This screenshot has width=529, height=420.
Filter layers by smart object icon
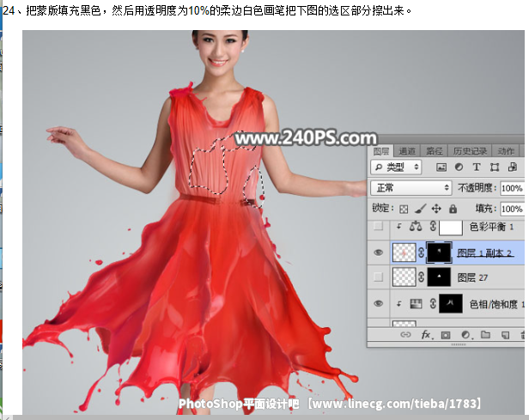coord(513,167)
